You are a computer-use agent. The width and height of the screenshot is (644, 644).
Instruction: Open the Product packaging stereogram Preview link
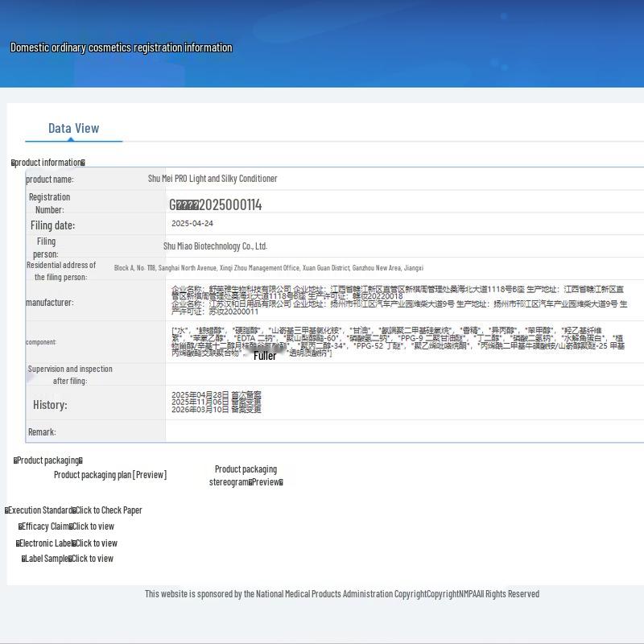pos(246,475)
